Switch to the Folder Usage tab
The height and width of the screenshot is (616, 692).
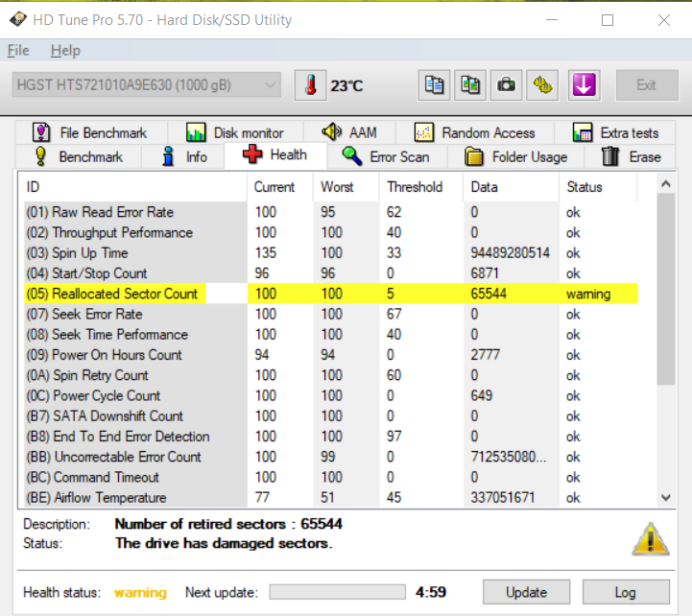(x=516, y=156)
